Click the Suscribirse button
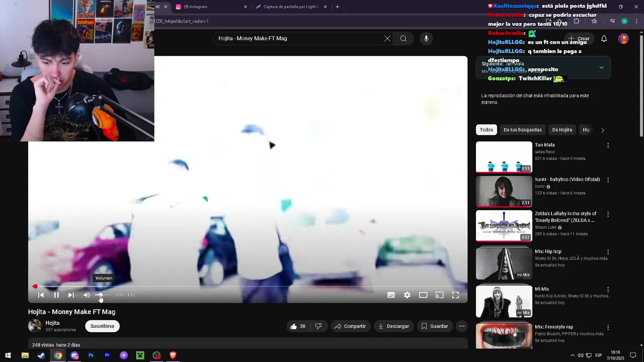The image size is (644, 362). [x=102, y=326]
